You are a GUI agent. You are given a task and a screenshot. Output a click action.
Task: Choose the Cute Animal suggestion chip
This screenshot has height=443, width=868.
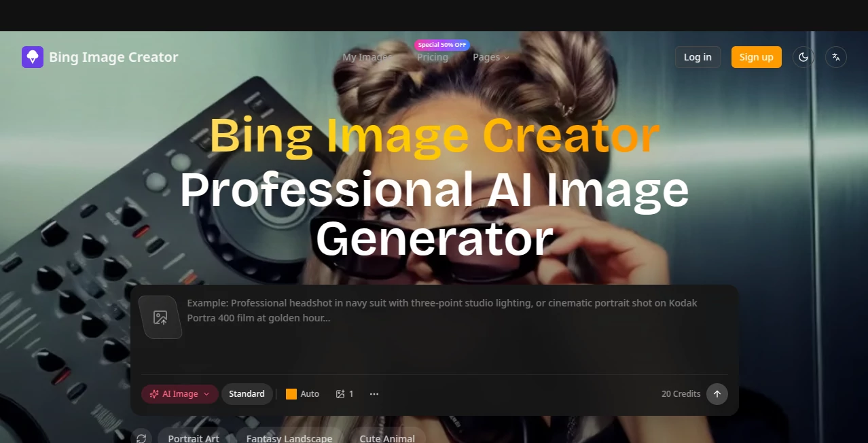click(x=387, y=438)
